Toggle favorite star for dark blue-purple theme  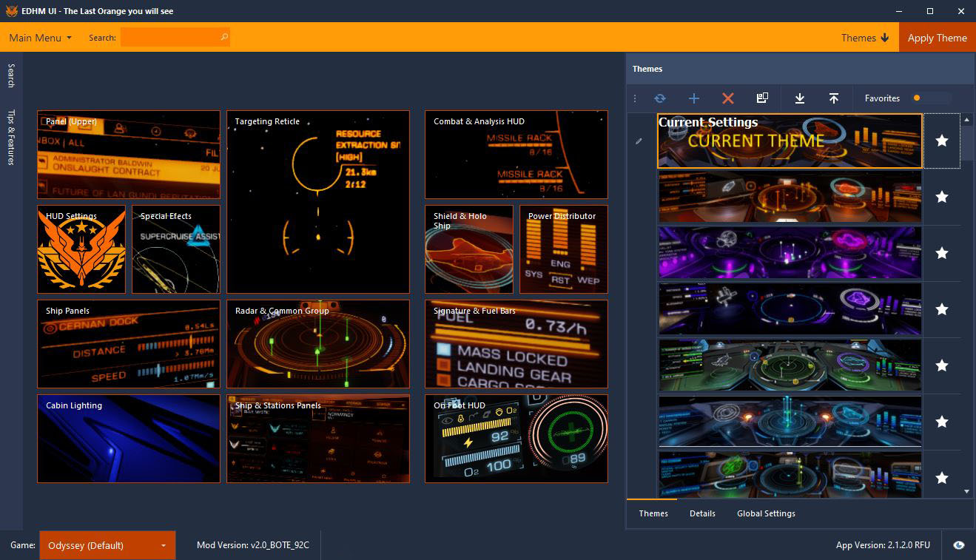point(942,309)
